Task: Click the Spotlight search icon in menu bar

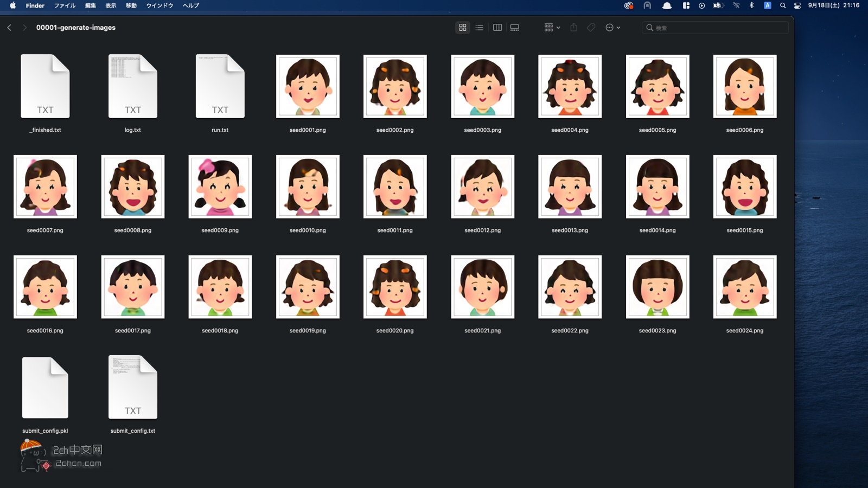Action: pos(782,5)
